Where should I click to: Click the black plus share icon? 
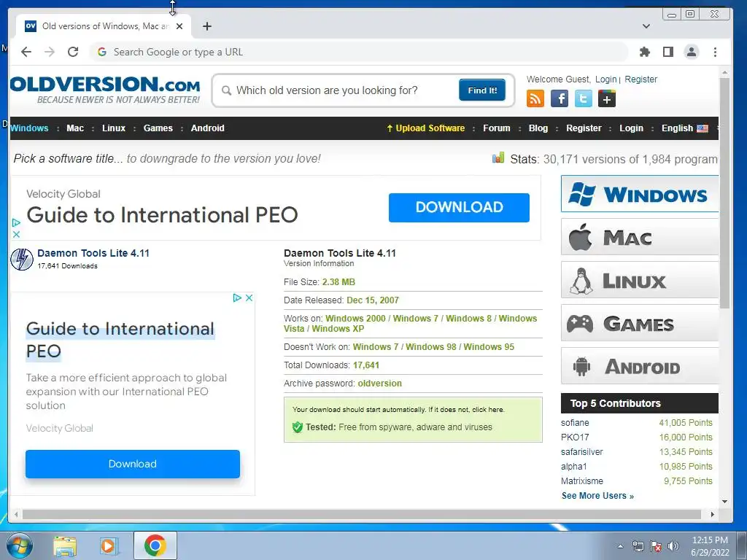pos(607,98)
